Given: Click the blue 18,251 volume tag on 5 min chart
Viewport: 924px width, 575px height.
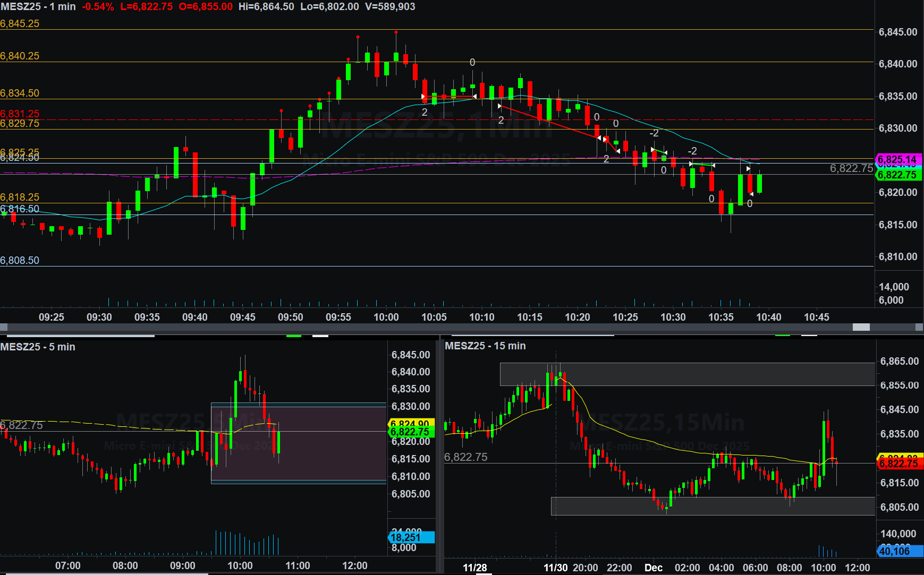Looking at the screenshot, I should tap(411, 538).
